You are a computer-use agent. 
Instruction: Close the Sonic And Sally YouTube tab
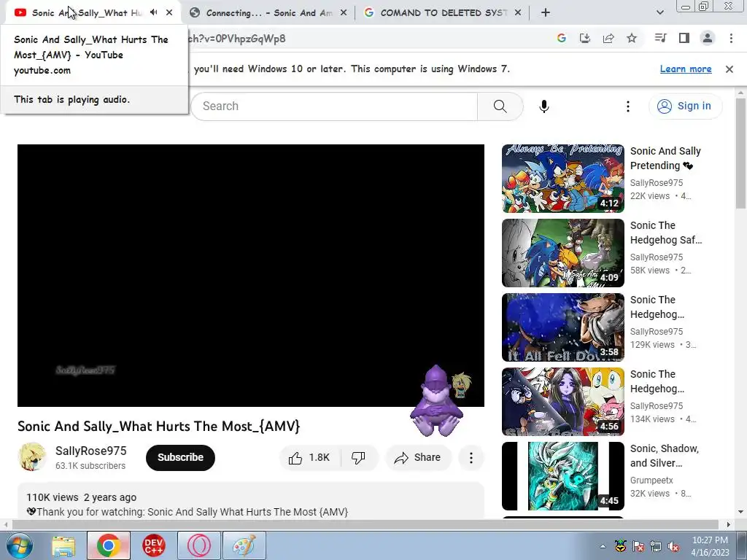tap(169, 12)
